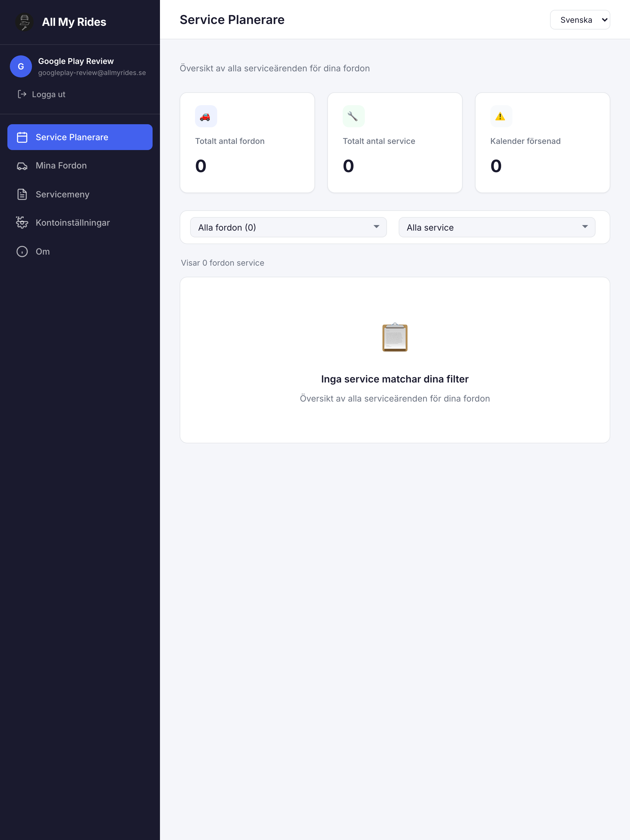Click the wrench icon in Totalt antal service card

(x=353, y=116)
